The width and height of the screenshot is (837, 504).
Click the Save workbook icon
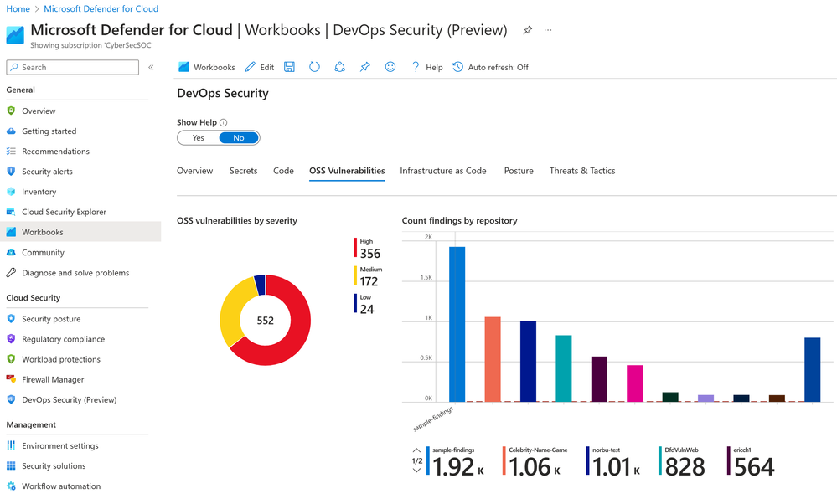pyautogui.click(x=289, y=67)
